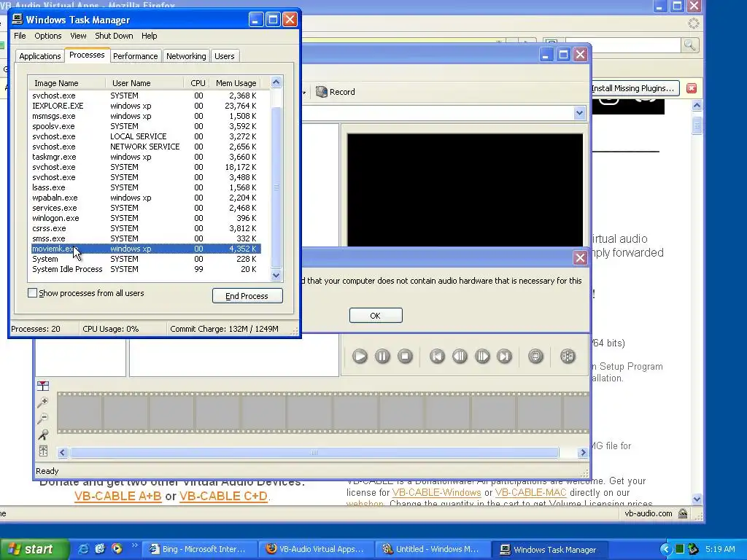The width and height of the screenshot is (747, 560).
Task: Select the taskmgr.exe process row
Action: coord(146,157)
